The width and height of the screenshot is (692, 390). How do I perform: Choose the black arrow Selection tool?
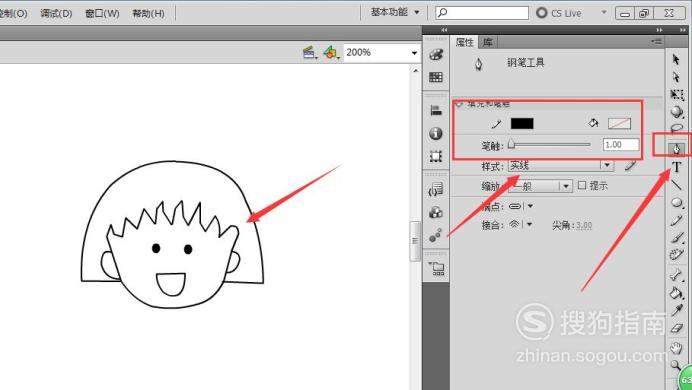676,59
